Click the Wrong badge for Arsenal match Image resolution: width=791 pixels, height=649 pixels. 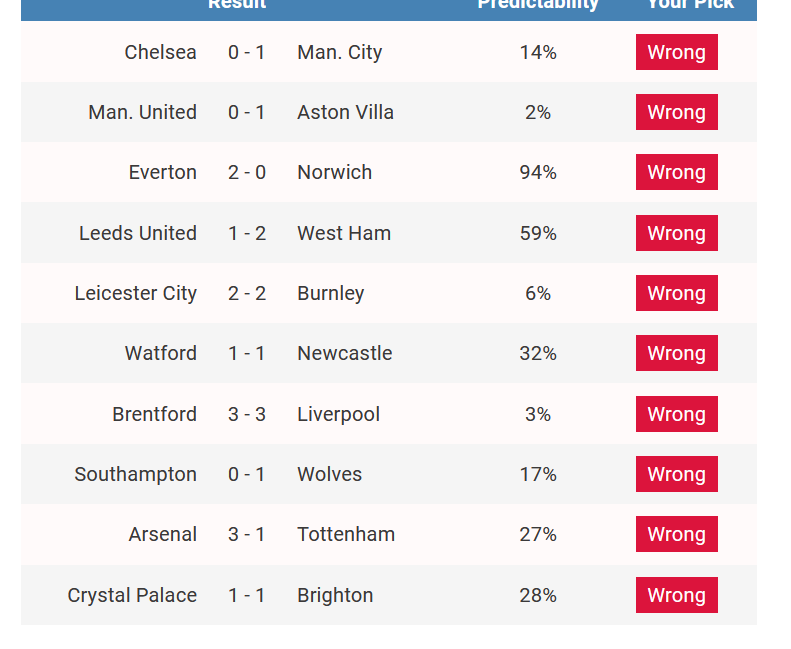point(676,534)
